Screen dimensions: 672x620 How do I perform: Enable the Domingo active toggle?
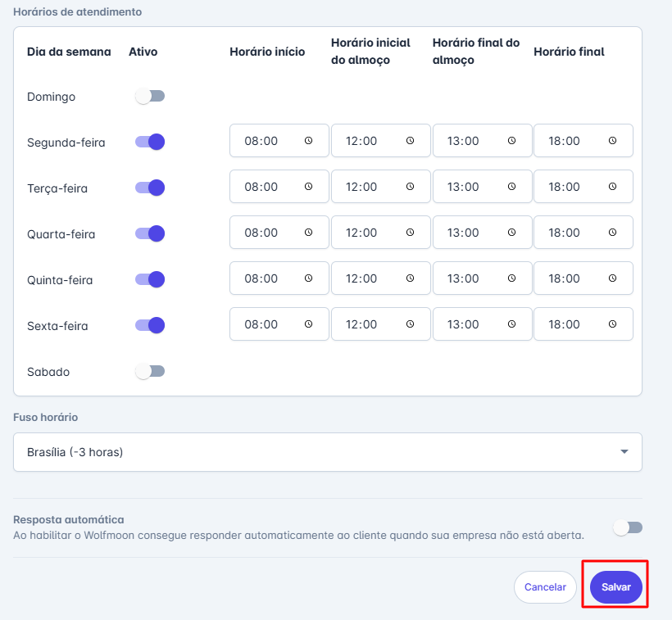click(x=150, y=97)
